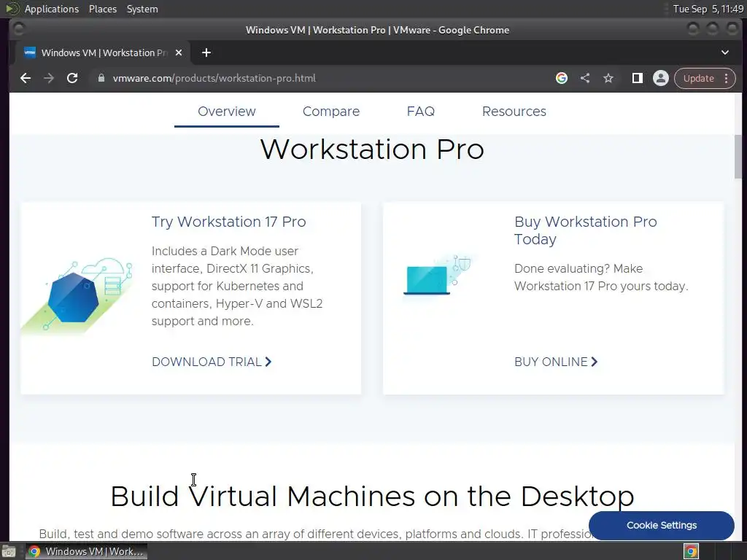This screenshot has height=560, width=747.
Task: Switch to the Compare tab
Action: click(331, 112)
